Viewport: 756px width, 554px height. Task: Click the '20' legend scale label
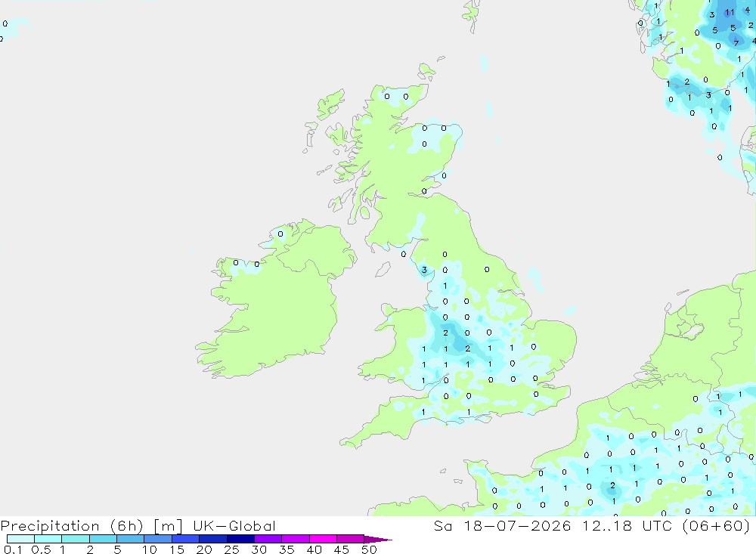(x=204, y=549)
